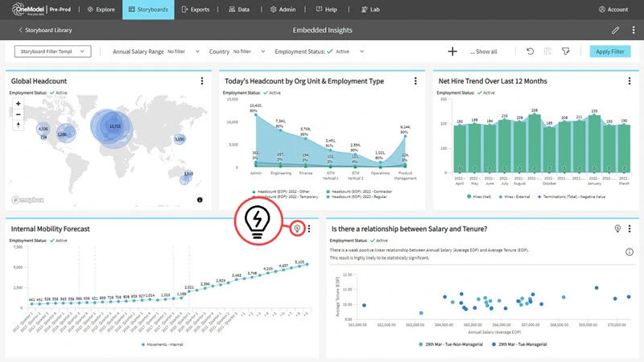The height and width of the screenshot is (362, 644).
Task: Expand Country filter dropdown
Action: coord(263,51)
